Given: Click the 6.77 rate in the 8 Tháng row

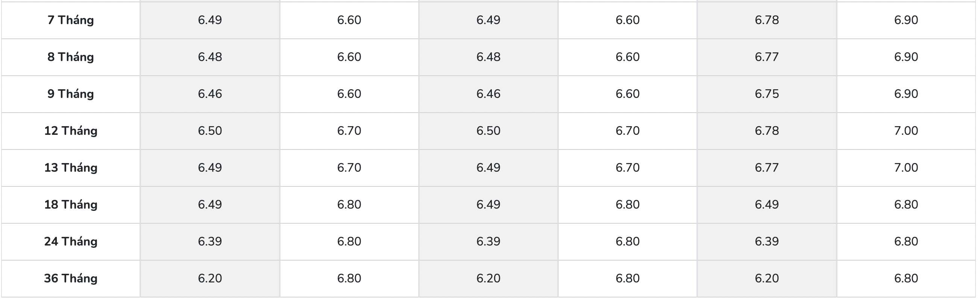Looking at the screenshot, I should click(x=766, y=57).
